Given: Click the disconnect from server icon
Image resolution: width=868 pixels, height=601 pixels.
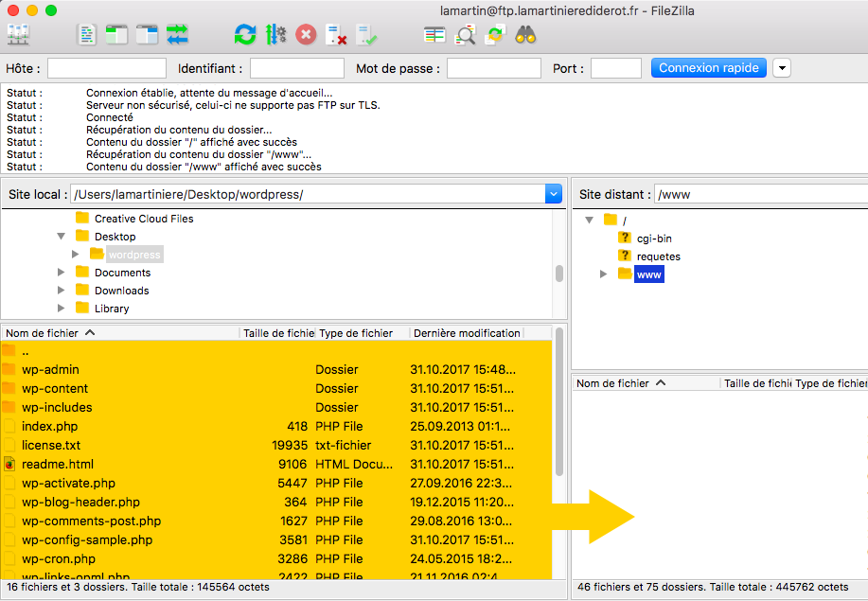Looking at the screenshot, I should coord(336,36).
